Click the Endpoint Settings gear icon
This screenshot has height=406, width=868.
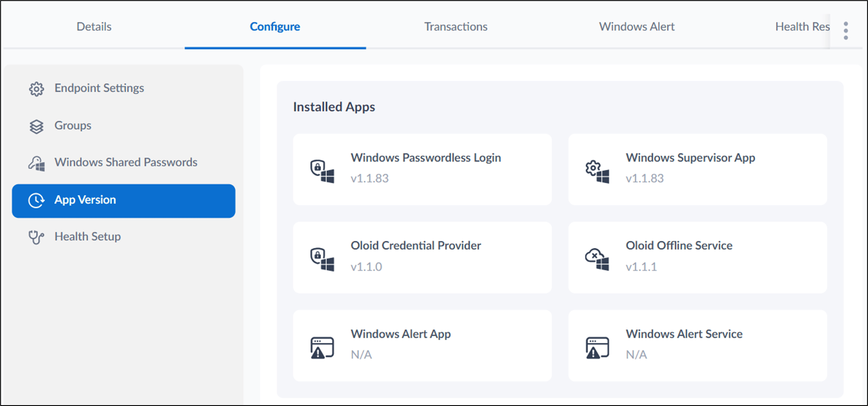coord(36,89)
